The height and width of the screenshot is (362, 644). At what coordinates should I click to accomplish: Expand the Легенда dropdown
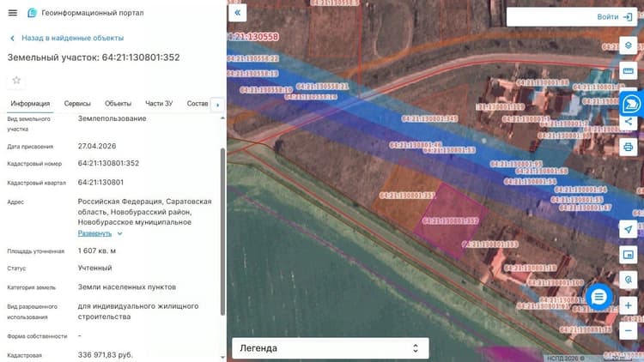tap(331, 348)
